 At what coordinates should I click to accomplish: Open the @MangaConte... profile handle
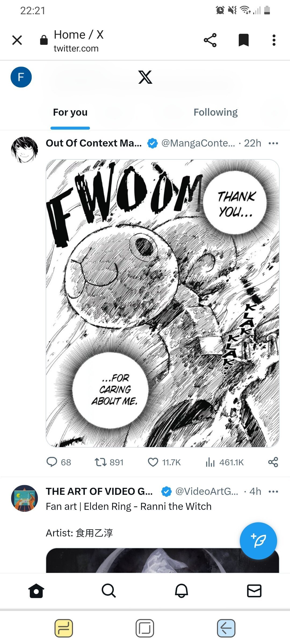[x=198, y=143]
